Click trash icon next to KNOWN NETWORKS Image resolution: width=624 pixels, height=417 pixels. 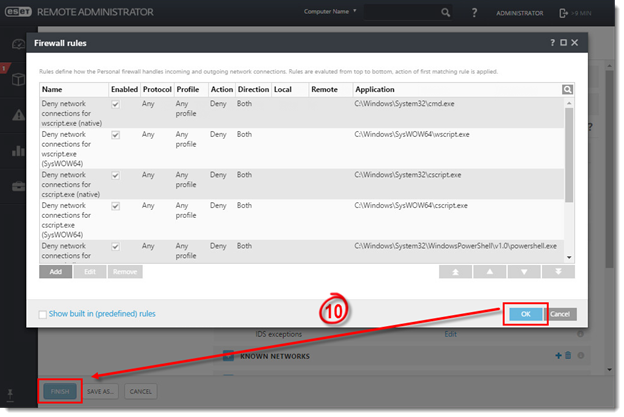pos(568,355)
